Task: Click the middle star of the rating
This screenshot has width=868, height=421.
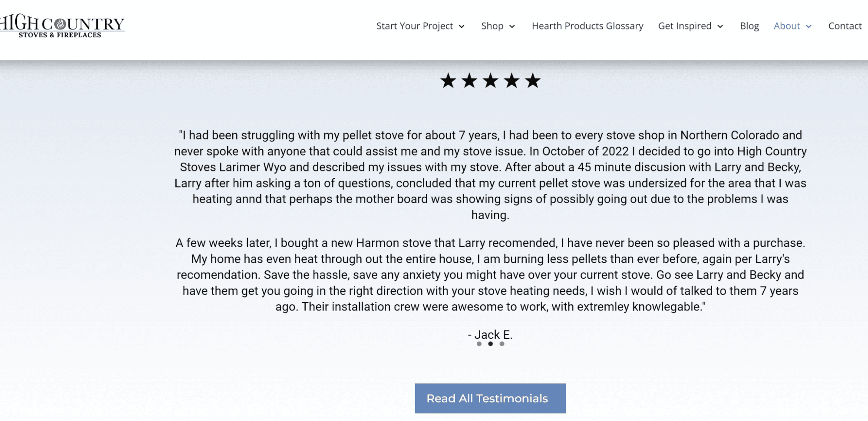Action: [491, 80]
